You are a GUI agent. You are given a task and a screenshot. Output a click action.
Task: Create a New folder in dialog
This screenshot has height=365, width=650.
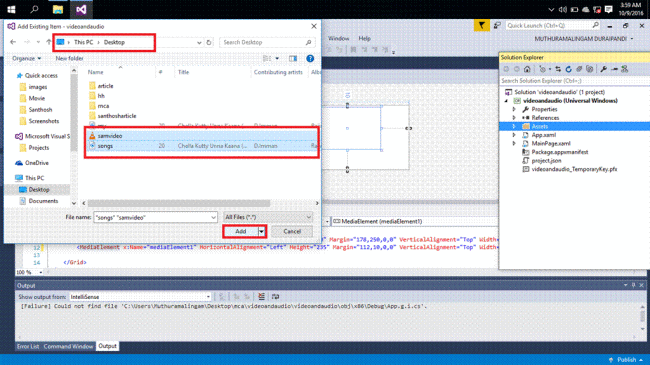69,58
